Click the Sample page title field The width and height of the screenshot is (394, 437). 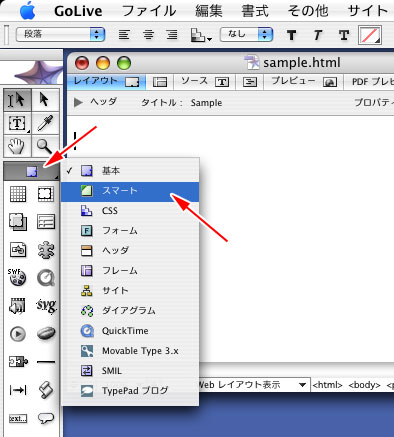coord(206,103)
